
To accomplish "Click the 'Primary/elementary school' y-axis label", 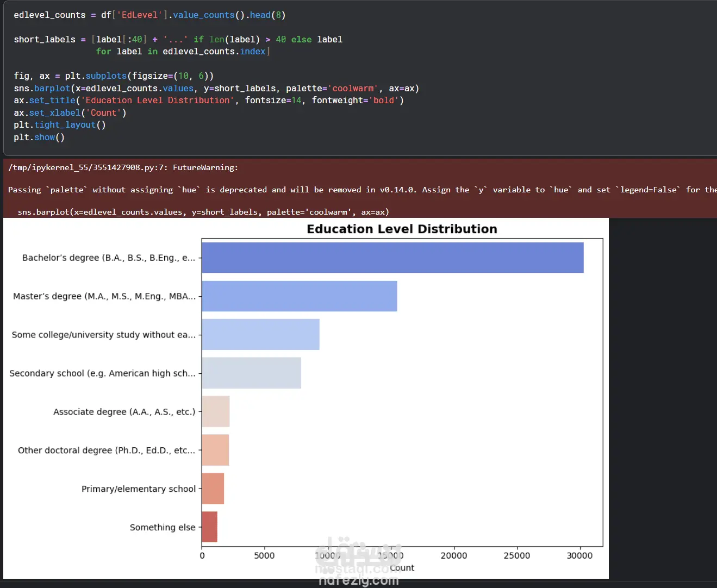I will (139, 489).
